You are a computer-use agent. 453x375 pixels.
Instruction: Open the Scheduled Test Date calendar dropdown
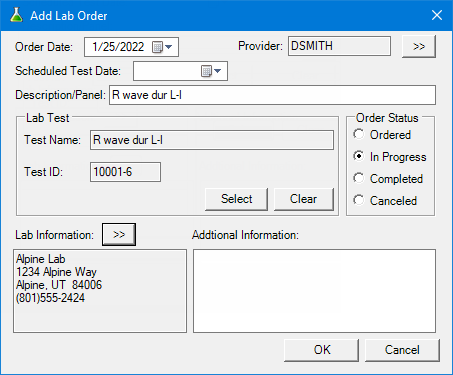pyautogui.click(x=211, y=71)
